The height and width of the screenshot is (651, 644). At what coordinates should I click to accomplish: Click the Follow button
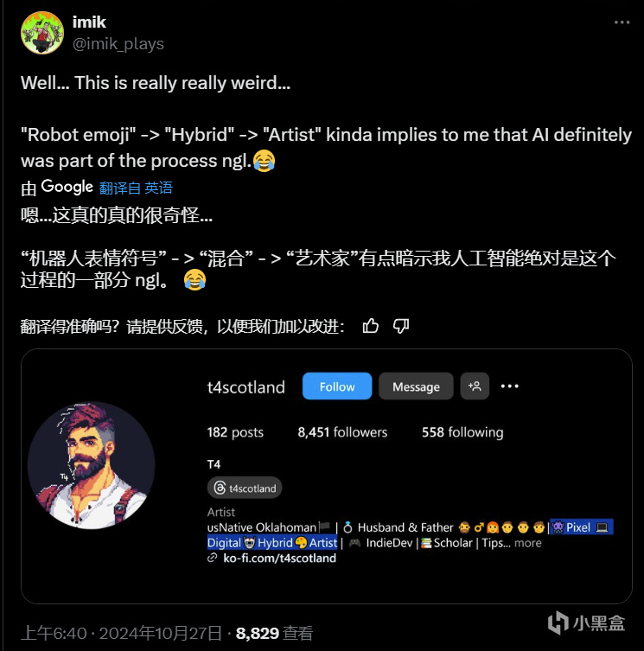(337, 386)
